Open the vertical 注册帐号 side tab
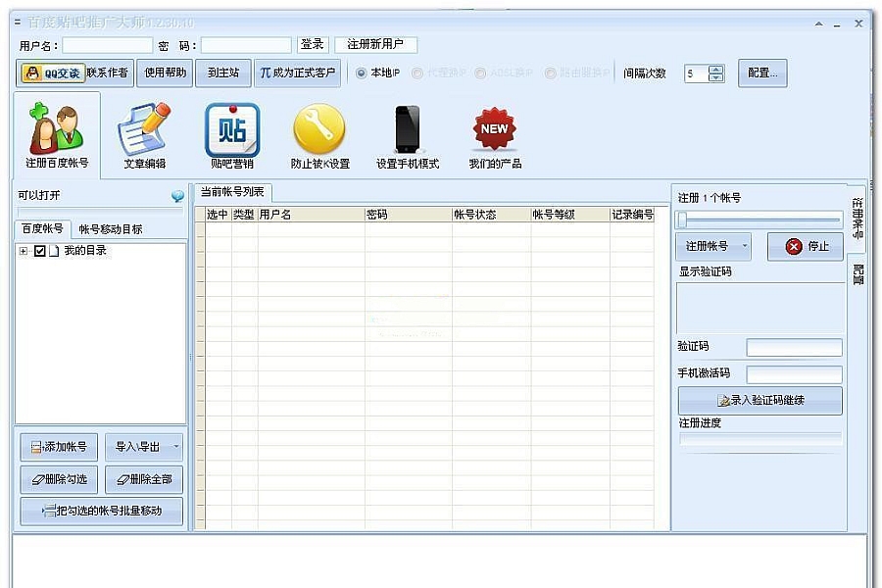Image resolution: width=882 pixels, height=588 pixels. pos(857,219)
